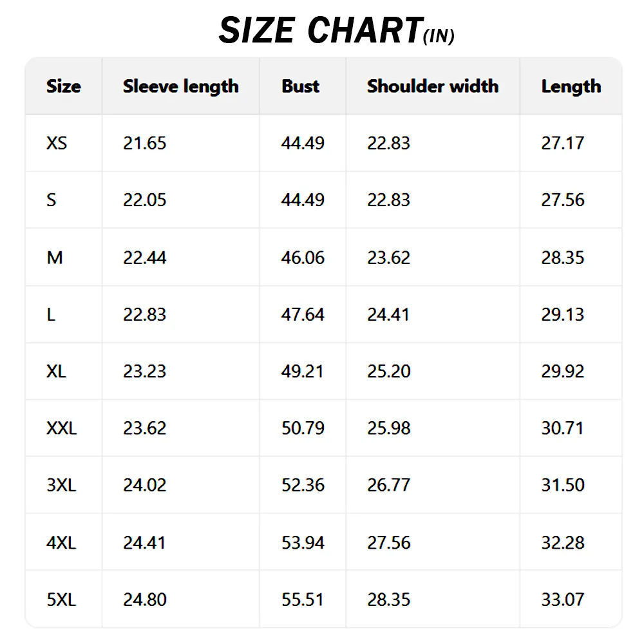Screen dimensions: 644x644
Task: Select the Length column header
Action: pyautogui.click(x=571, y=87)
